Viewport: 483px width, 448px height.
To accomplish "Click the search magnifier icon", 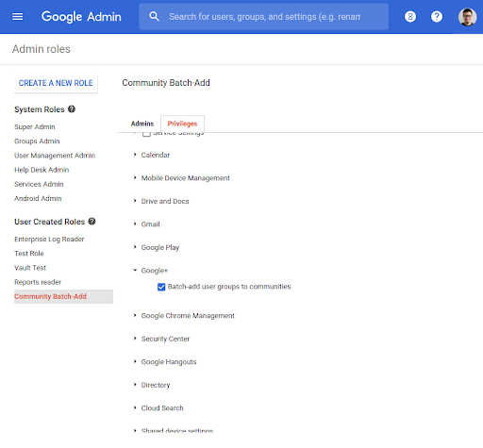I will point(154,16).
